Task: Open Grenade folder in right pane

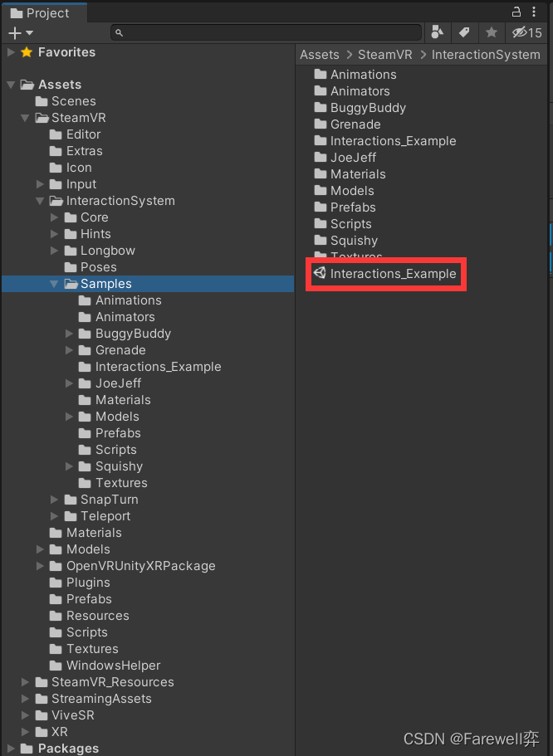Action: pyautogui.click(x=347, y=124)
